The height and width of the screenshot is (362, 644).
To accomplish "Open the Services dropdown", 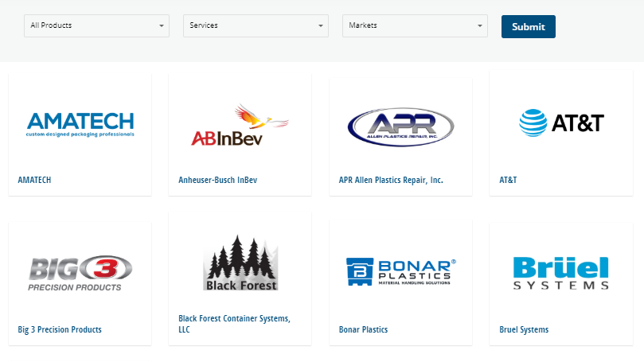I will pos(256,25).
